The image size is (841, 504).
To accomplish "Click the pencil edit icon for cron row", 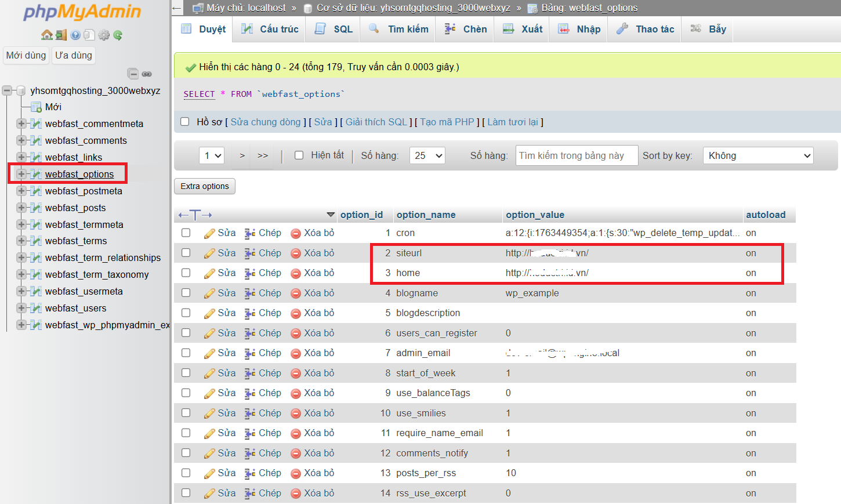I will [209, 233].
